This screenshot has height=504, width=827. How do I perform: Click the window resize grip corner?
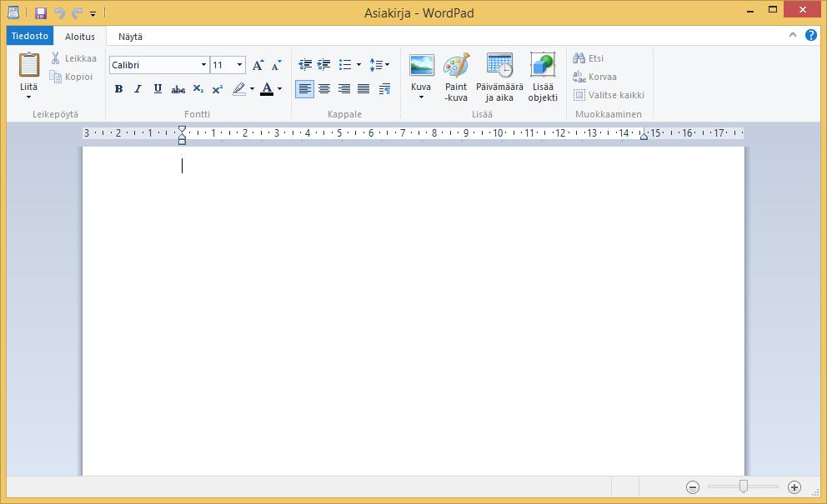coord(815,492)
